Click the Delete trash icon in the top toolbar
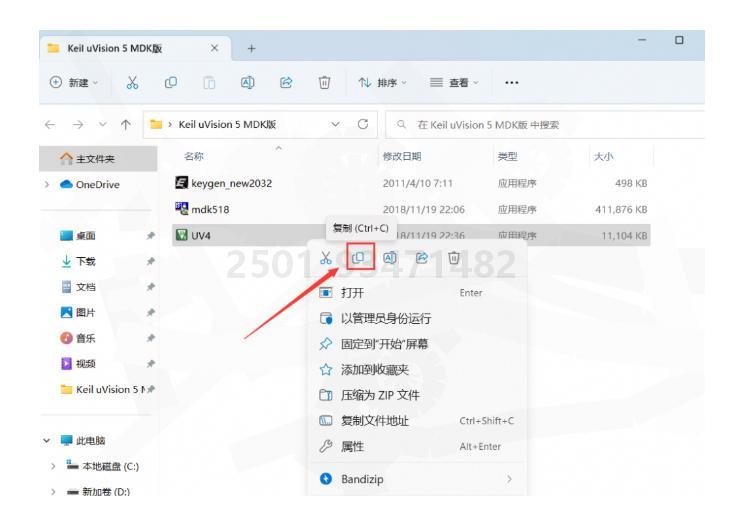Viewport: 744px width, 527px height. [x=325, y=83]
